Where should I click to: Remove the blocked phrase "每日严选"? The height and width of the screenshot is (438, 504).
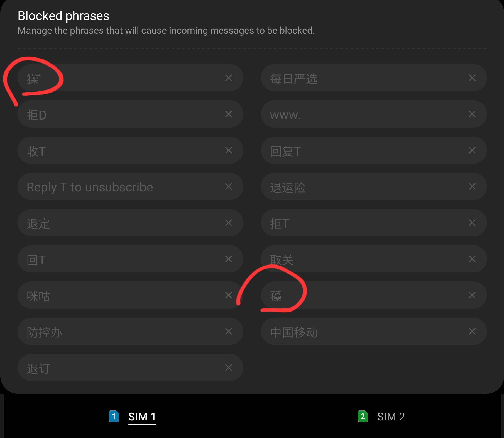pyautogui.click(x=472, y=78)
